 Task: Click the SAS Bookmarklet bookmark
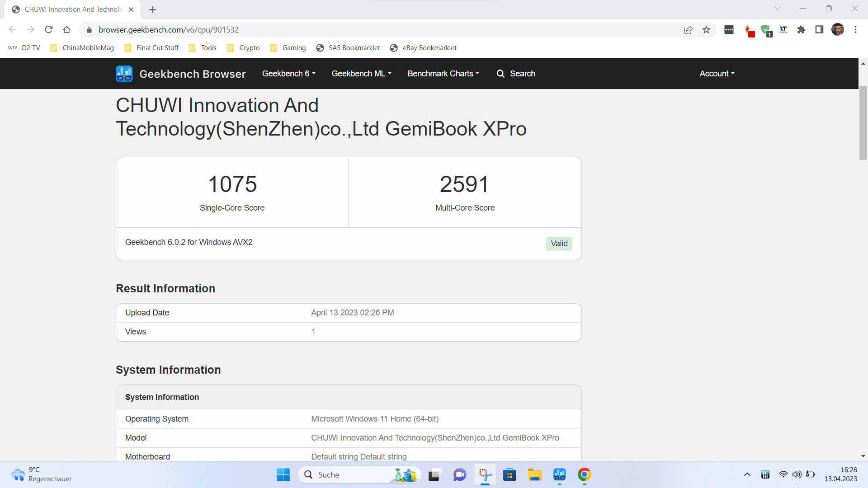348,48
